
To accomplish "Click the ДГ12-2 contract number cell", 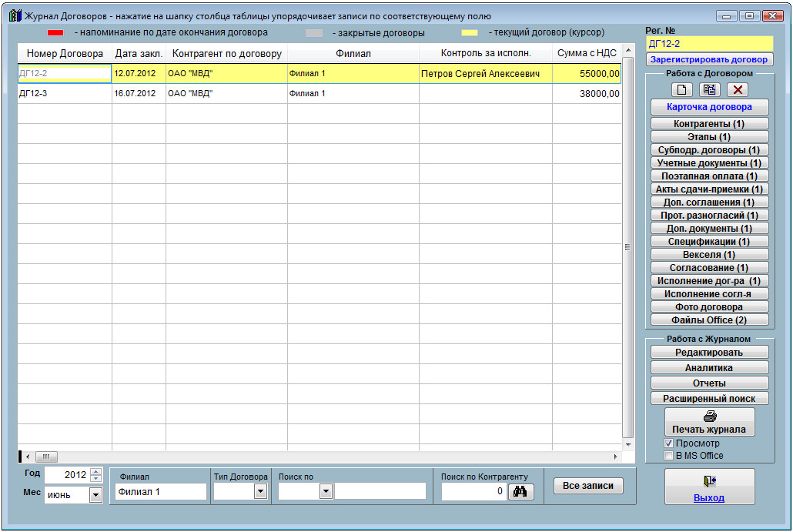I will pos(65,74).
